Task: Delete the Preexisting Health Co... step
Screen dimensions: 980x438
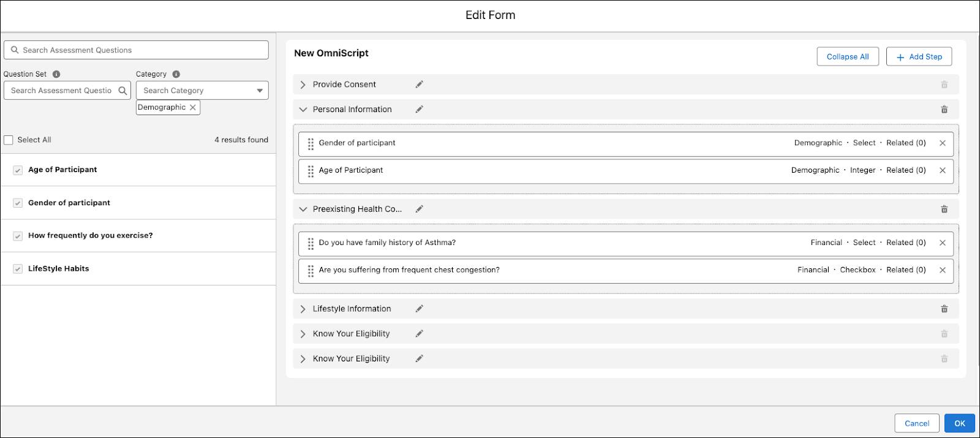Action: click(944, 209)
